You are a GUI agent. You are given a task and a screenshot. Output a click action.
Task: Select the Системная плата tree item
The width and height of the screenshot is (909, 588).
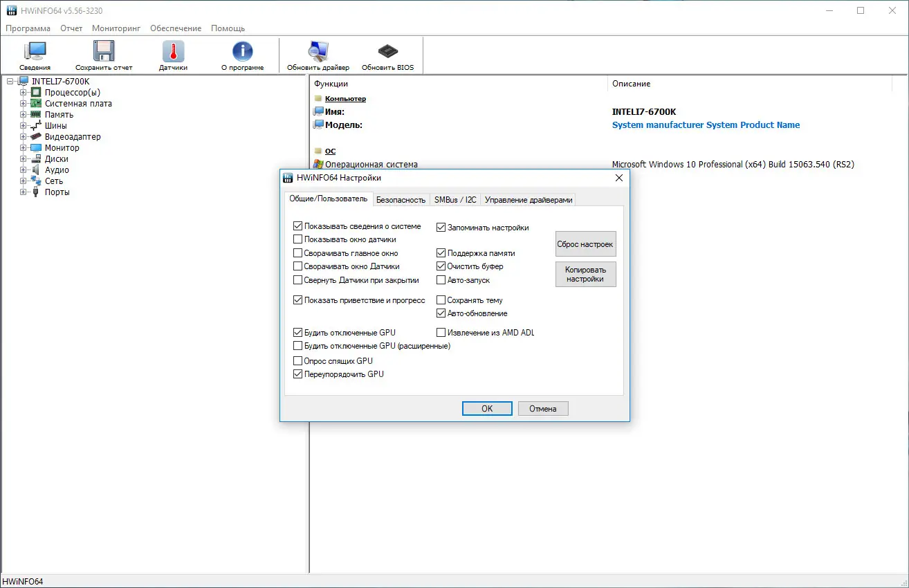point(77,103)
